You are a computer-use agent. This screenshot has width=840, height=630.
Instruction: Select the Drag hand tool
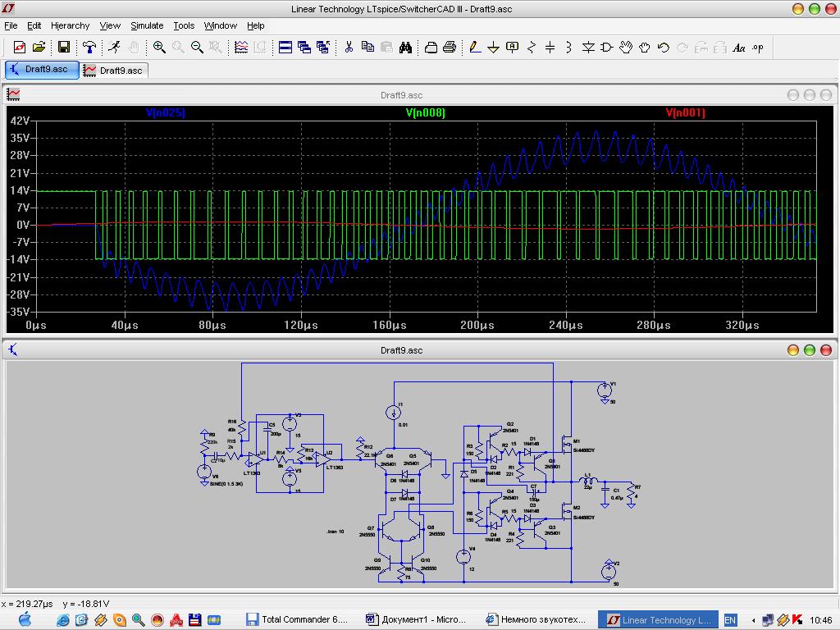click(645, 48)
